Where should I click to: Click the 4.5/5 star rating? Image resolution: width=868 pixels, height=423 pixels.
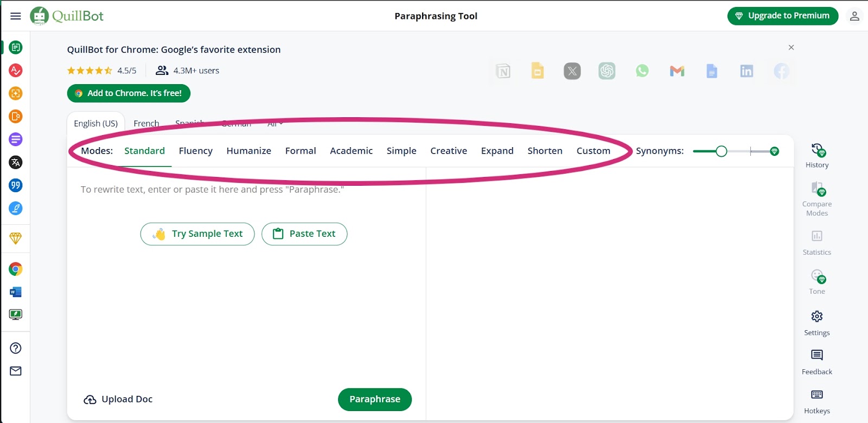tap(102, 71)
